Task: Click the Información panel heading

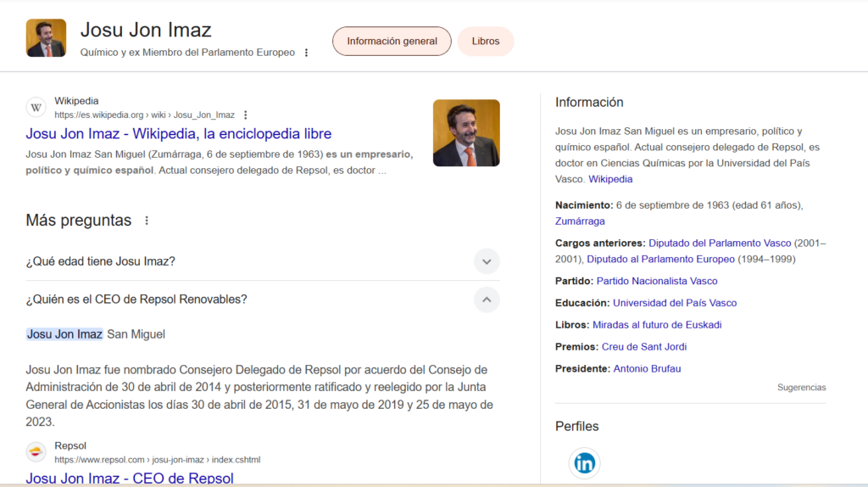Action: coord(589,103)
